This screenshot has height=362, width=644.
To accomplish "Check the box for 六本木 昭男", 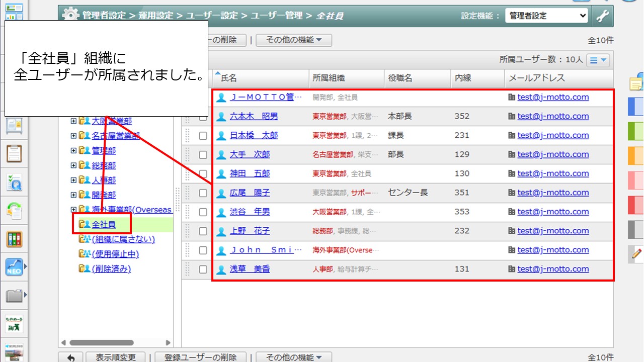I will point(203,117).
